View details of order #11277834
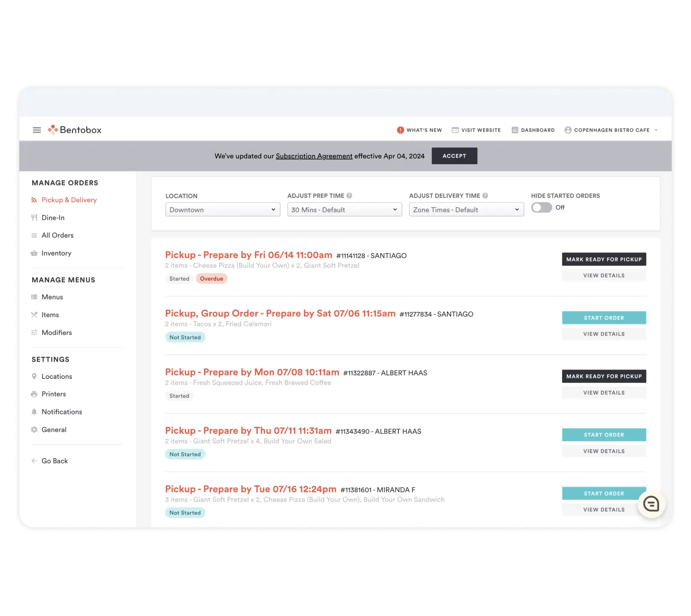This screenshot has height=616, width=691. [604, 334]
